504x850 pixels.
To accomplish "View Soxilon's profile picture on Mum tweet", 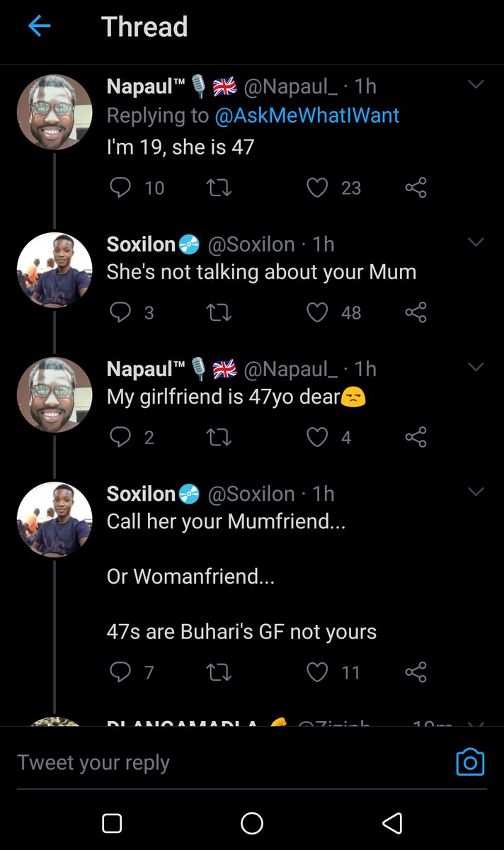I will pyautogui.click(x=55, y=270).
